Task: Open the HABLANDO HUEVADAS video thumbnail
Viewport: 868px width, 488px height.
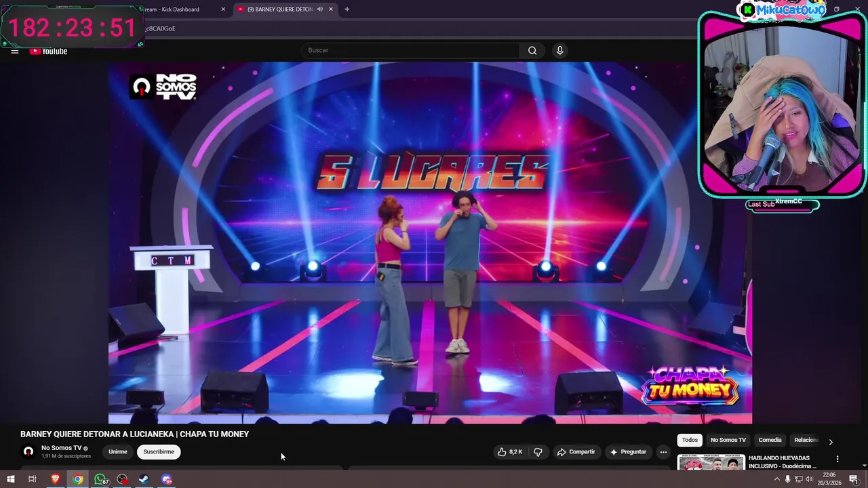Action: pos(711,462)
